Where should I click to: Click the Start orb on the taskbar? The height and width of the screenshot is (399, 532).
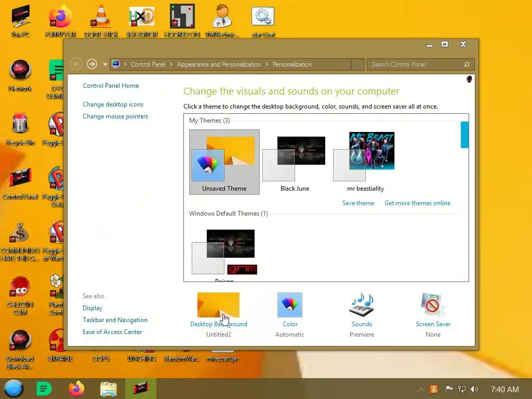tap(14, 389)
